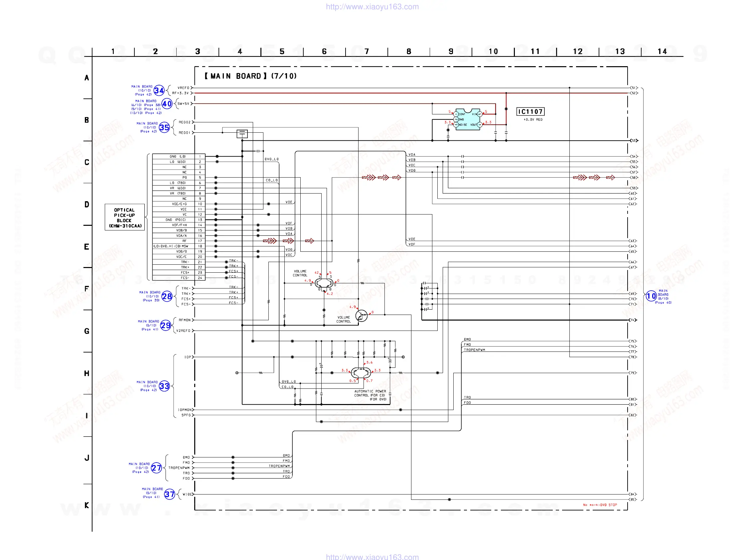Click the blue circled 10 marker on right side

(651, 296)
